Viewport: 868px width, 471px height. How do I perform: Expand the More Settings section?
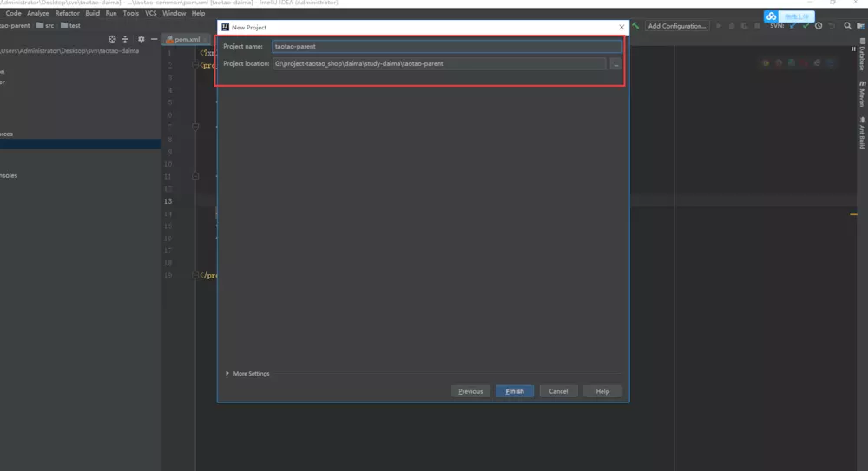pyautogui.click(x=247, y=374)
